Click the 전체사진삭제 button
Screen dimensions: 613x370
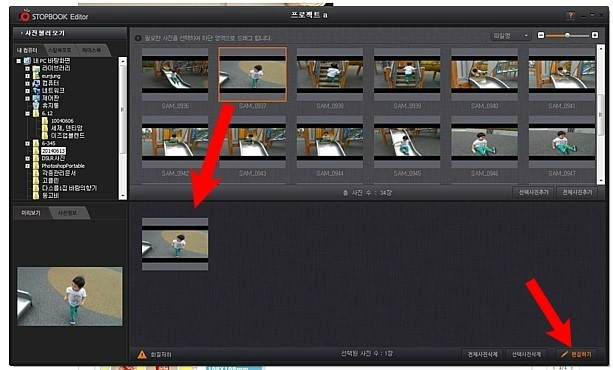[x=482, y=354]
